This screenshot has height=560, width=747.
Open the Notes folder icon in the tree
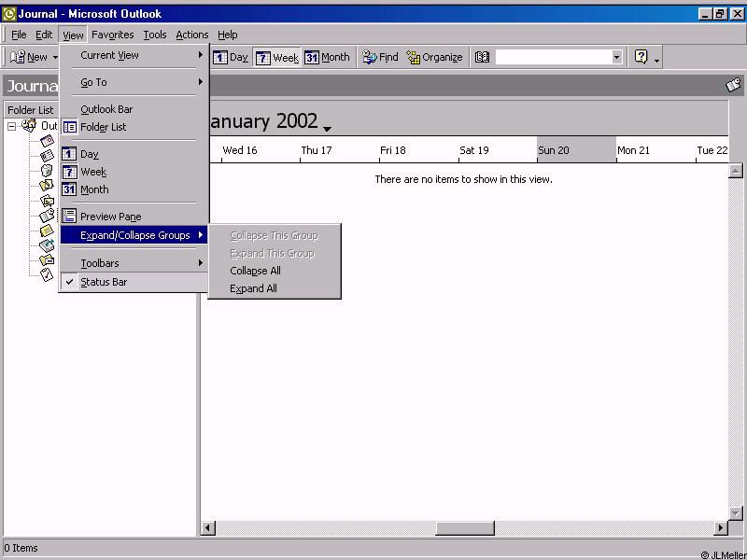[47, 231]
